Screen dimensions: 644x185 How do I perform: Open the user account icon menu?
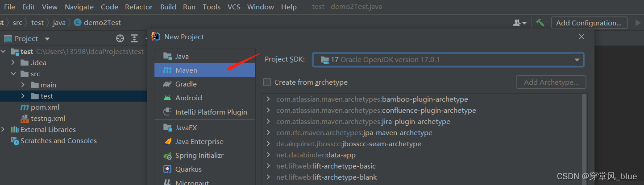tap(519, 23)
